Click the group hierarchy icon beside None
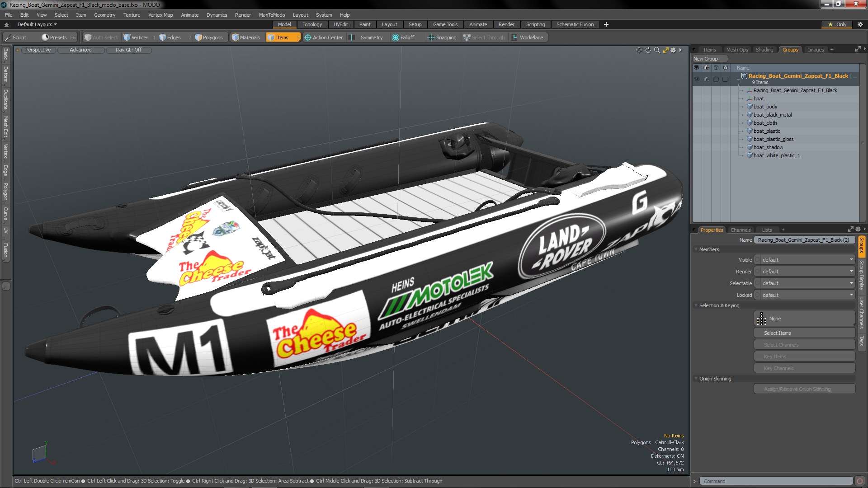Screen dimensions: 868x488 (x=761, y=319)
